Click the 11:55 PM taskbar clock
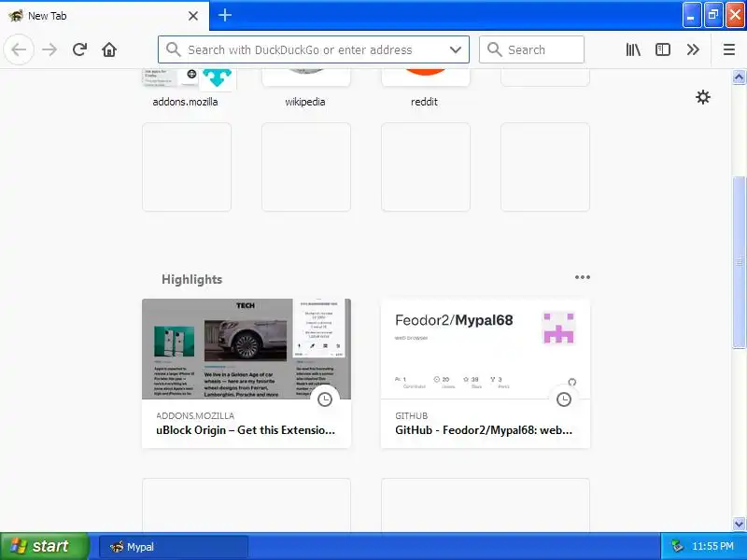Screen dimensions: 747x560 tap(712, 546)
